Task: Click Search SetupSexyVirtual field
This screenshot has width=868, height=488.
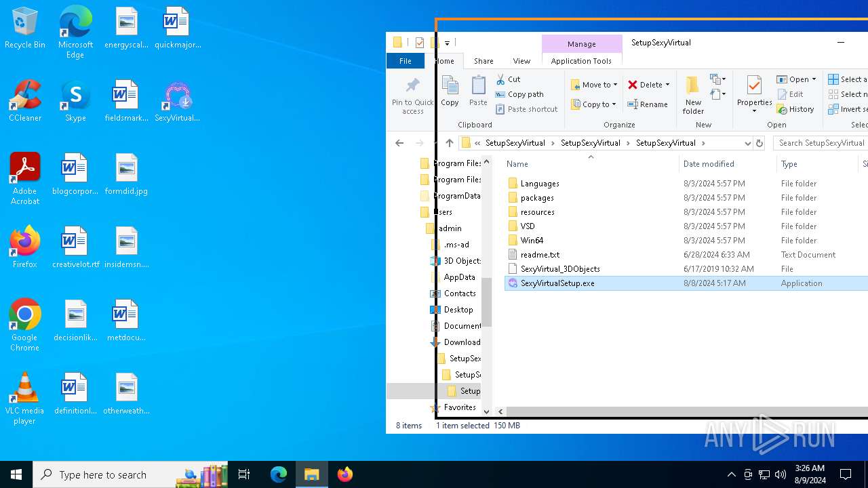Action: (x=821, y=143)
